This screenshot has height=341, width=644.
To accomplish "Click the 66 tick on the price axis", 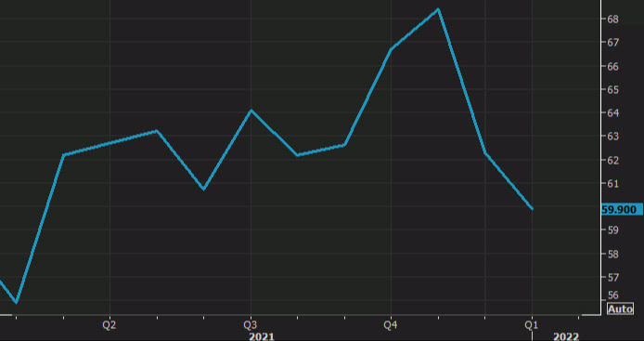I will click(x=612, y=66).
